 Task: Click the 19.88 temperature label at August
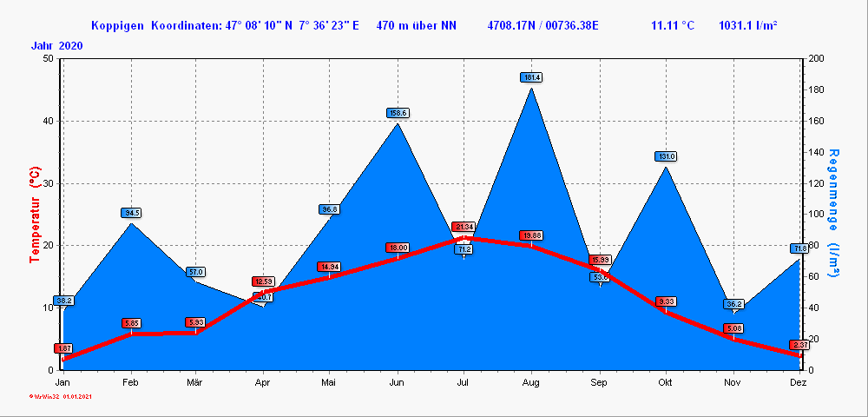[531, 235]
